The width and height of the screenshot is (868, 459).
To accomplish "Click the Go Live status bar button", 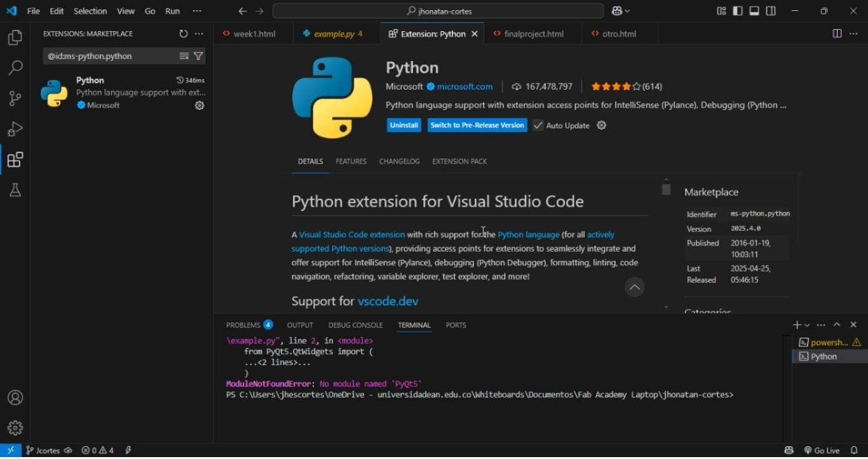I will (x=822, y=451).
